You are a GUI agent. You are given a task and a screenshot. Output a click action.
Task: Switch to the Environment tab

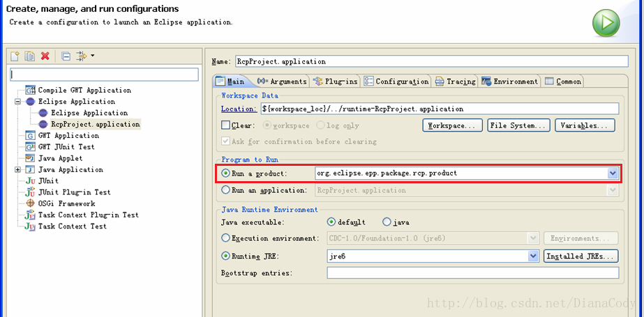coord(509,82)
